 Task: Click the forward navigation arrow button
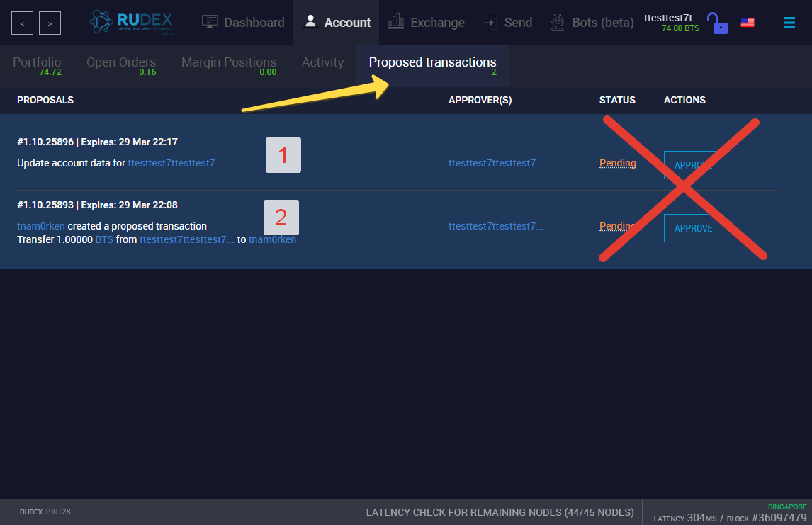coord(50,23)
